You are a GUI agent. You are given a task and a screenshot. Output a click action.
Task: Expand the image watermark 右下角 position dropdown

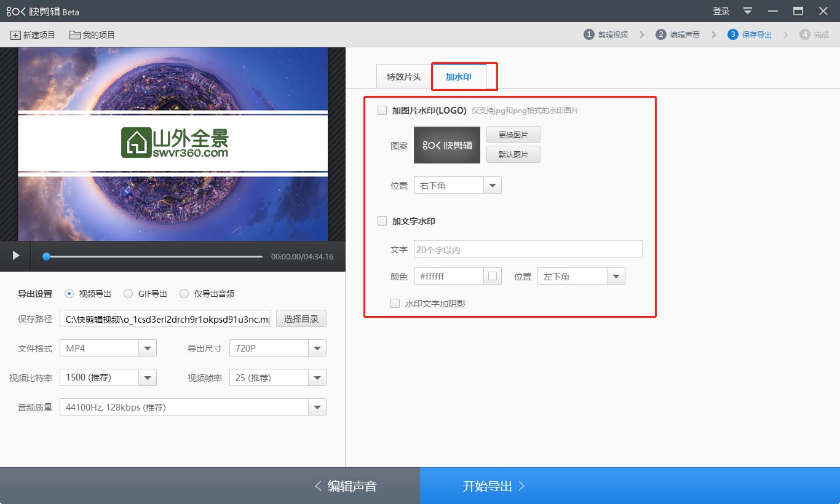(x=493, y=186)
